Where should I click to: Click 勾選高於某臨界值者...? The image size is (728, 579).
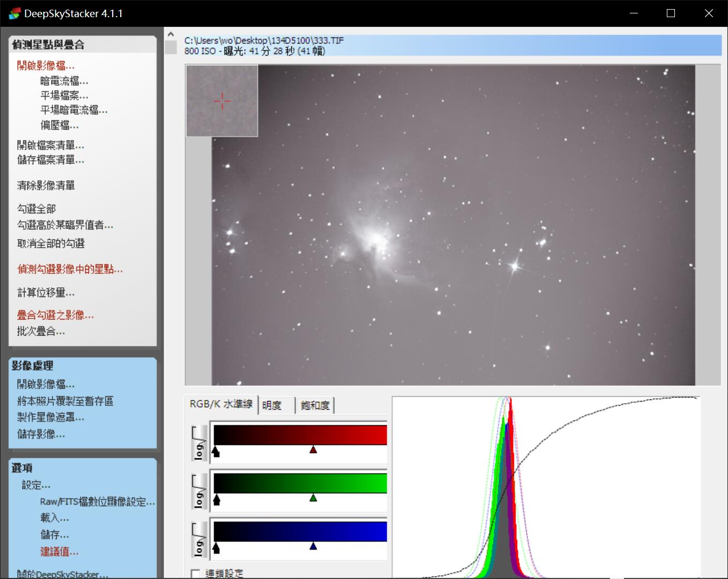pyautogui.click(x=65, y=225)
